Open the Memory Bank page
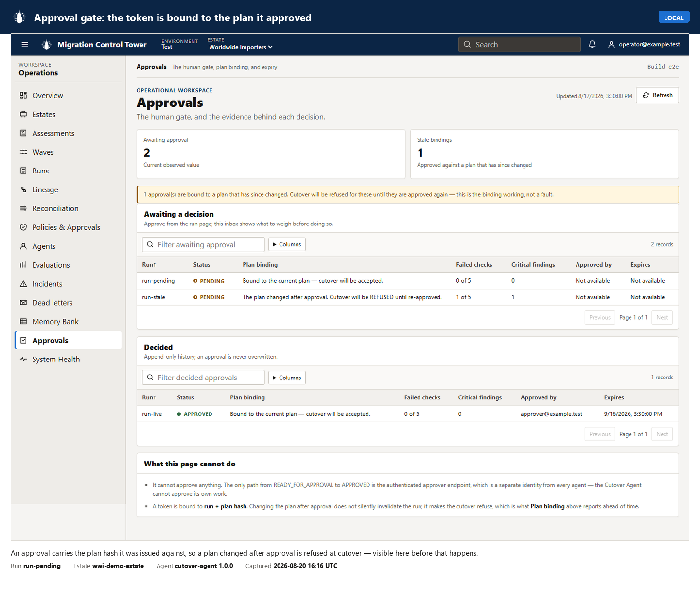The height and width of the screenshot is (602, 700). pyautogui.click(x=68, y=322)
